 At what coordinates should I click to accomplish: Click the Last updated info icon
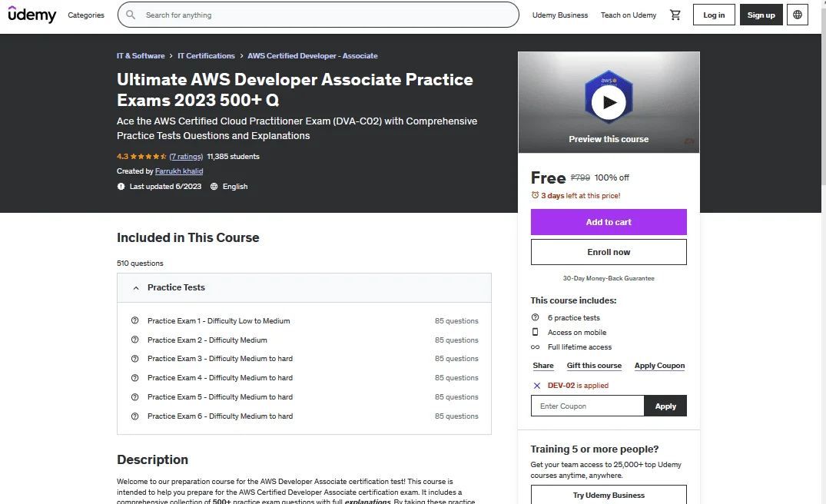pos(121,187)
